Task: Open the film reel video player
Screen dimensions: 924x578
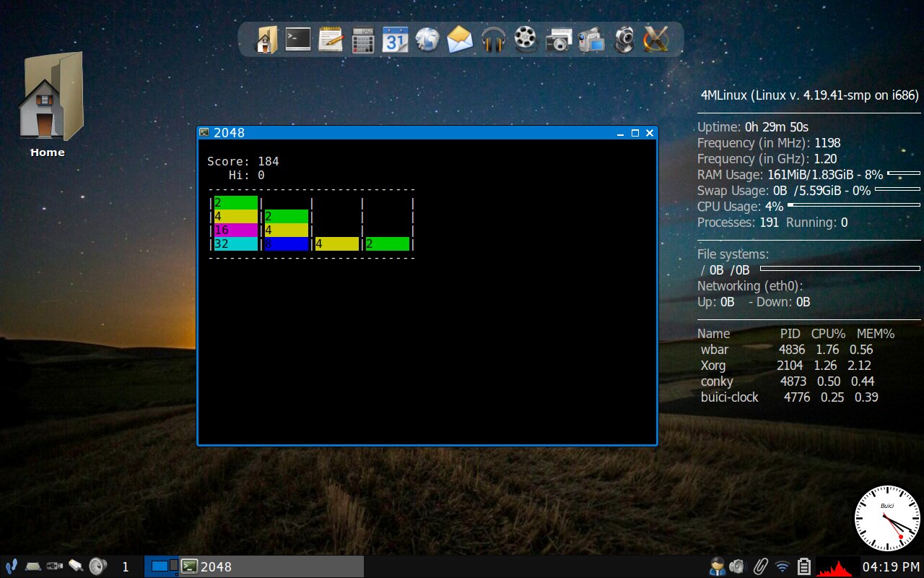Action: (x=526, y=39)
